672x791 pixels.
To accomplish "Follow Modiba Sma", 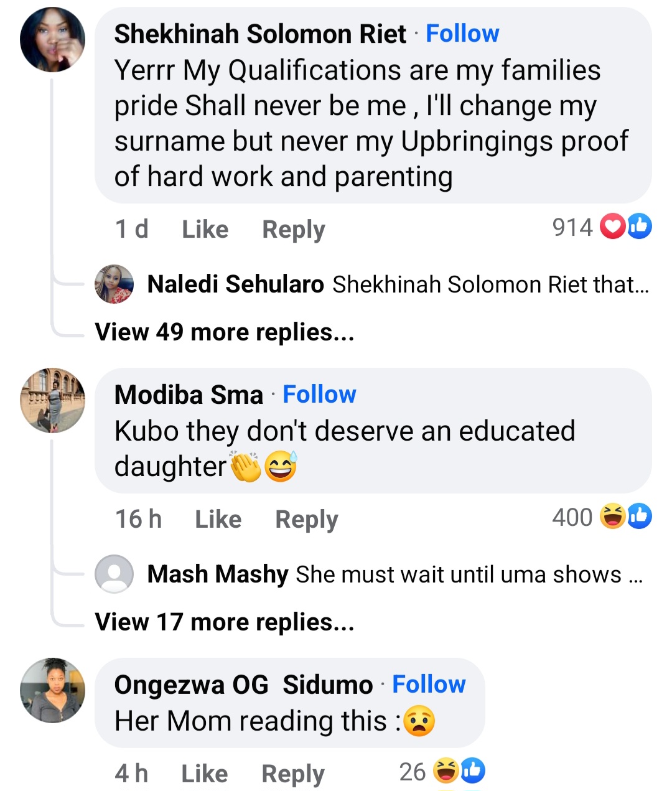I will (319, 393).
